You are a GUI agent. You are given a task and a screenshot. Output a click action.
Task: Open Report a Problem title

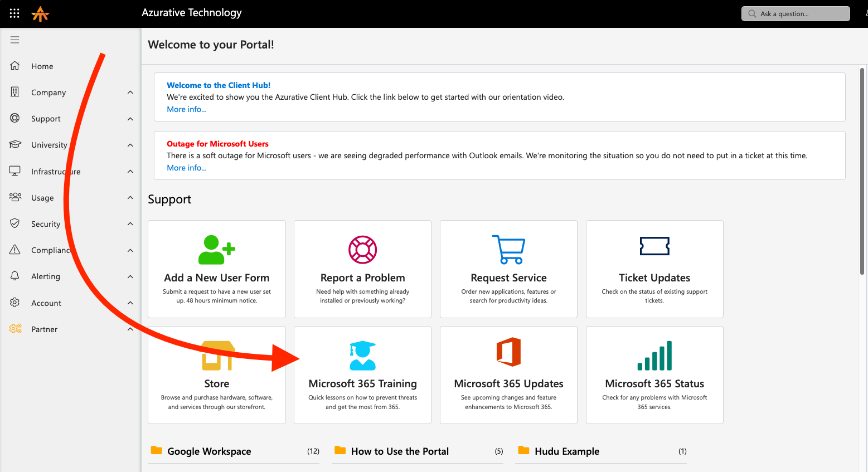363,278
